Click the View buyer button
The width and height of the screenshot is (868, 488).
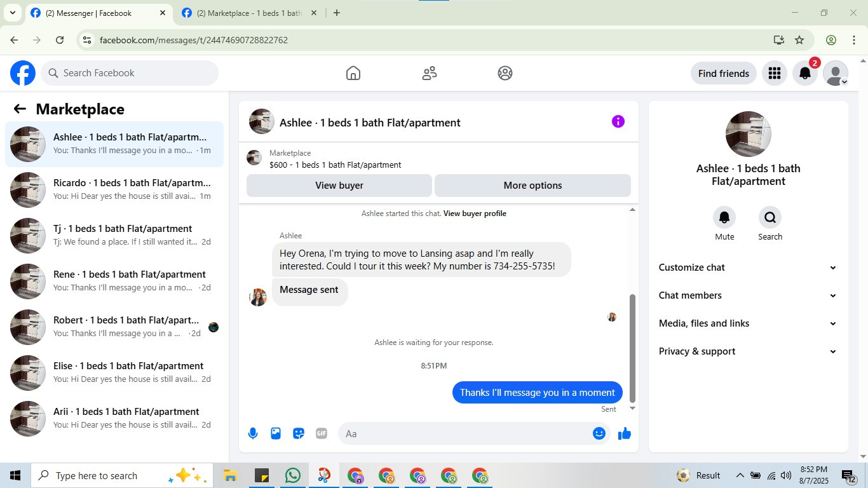(339, 186)
